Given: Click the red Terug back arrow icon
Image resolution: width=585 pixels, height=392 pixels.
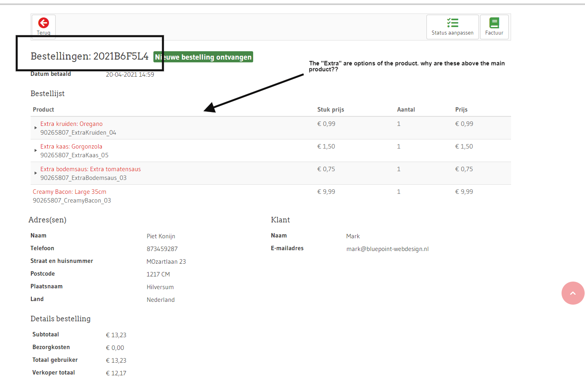Looking at the screenshot, I should (44, 23).
